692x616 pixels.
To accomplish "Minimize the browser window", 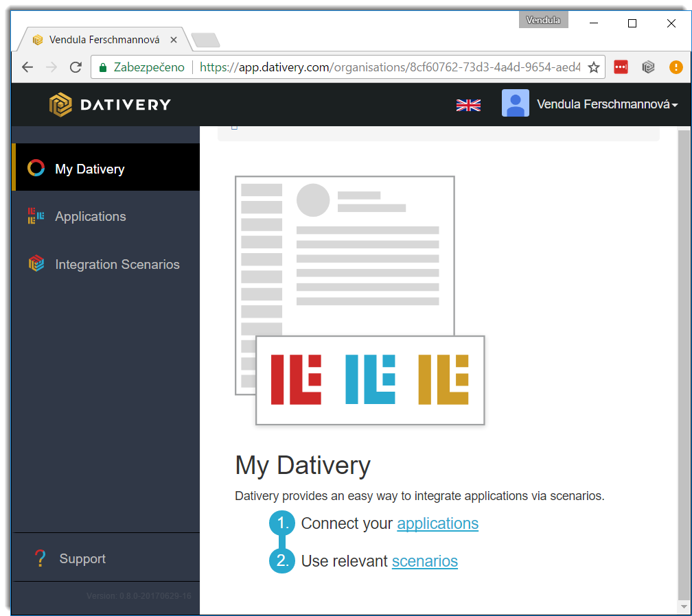I will tap(594, 23).
